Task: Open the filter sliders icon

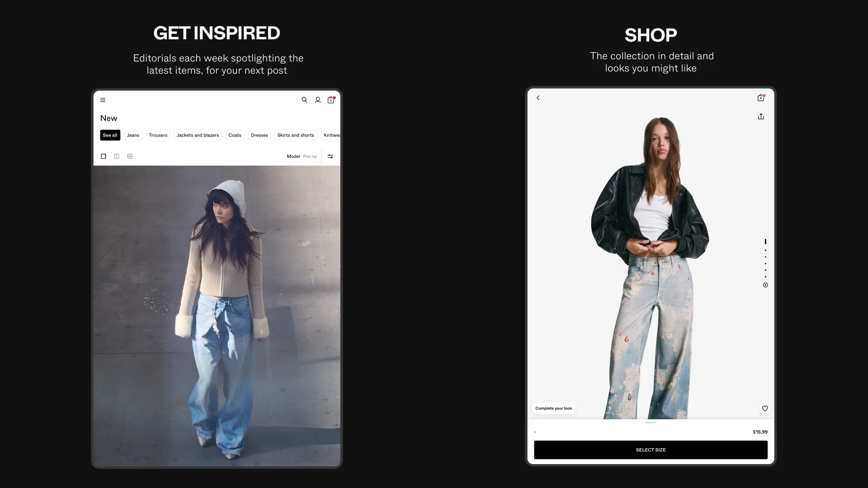Action: [x=330, y=156]
